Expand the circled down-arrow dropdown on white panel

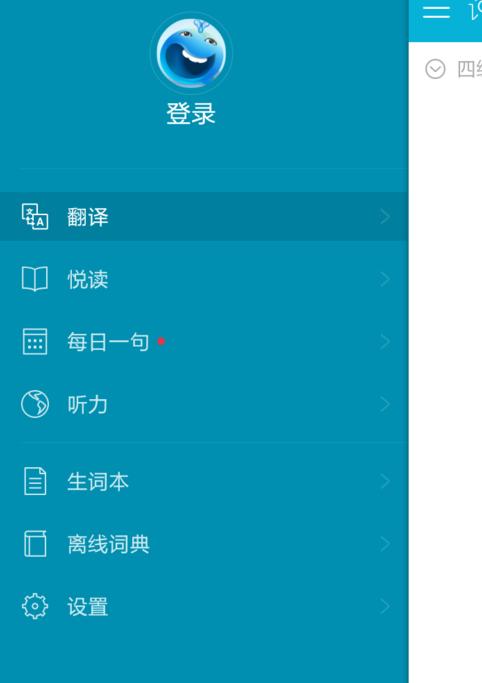point(435,69)
